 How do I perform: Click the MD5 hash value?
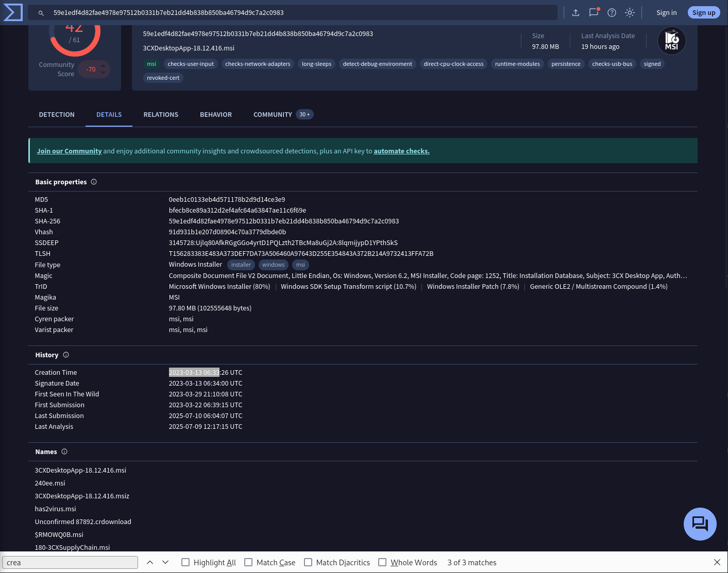click(x=227, y=199)
